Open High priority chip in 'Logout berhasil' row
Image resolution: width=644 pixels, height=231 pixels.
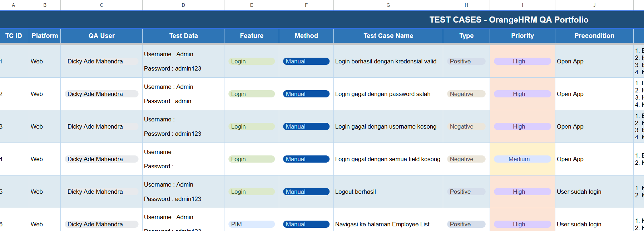click(522, 192)
